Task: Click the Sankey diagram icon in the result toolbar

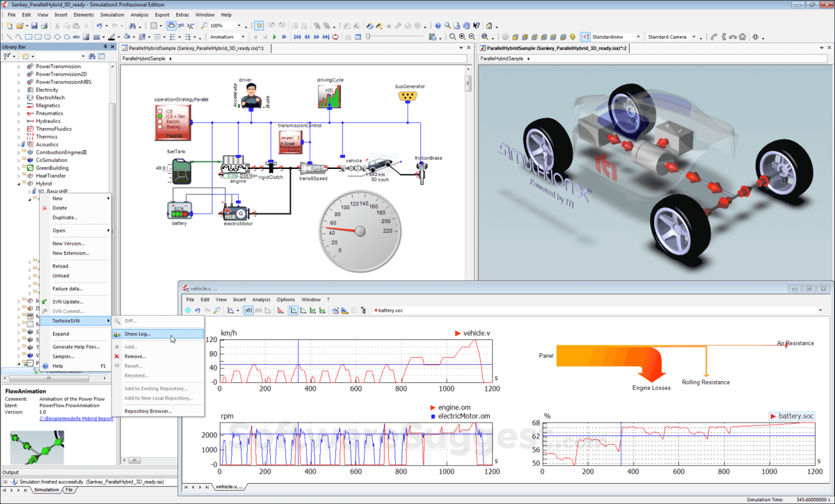Action: pos(344,311)
